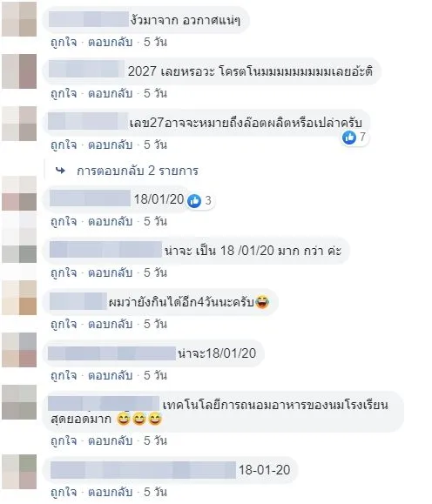The height and width of the screenshot is (504, 432).
Task: Click the blurred author name of the เทคโนโลยีการถนอมอาหาร comment
Action: [x=104, y=403]
